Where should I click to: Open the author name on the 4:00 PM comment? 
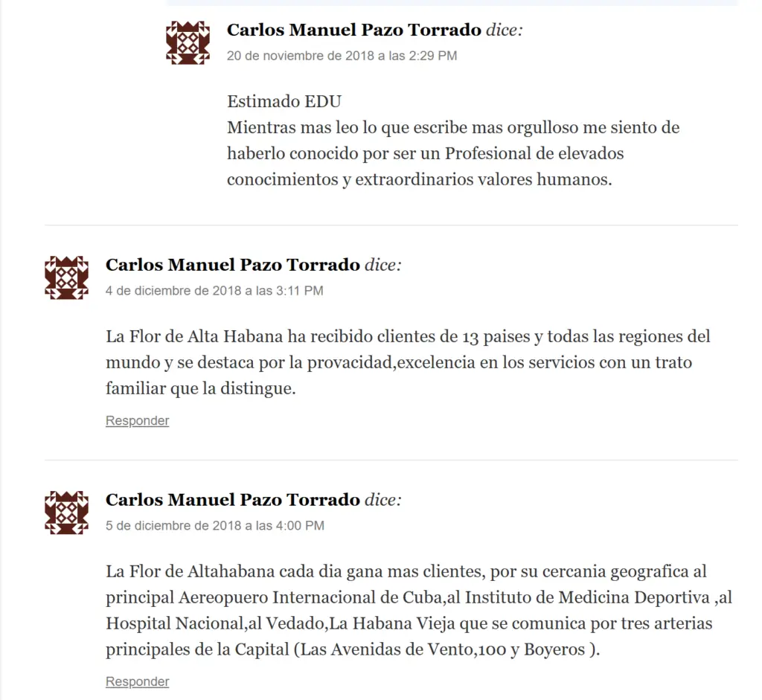point(233,500)
